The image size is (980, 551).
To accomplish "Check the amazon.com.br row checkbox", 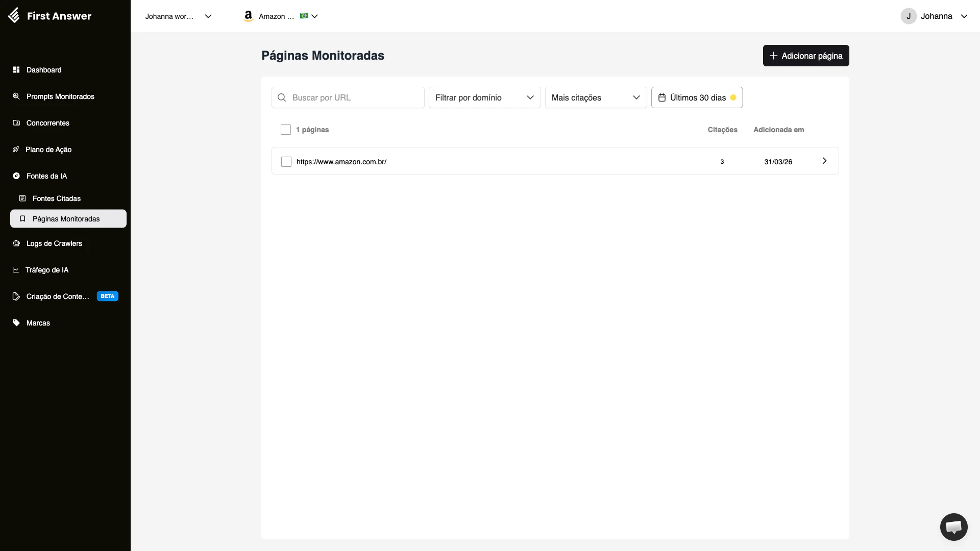I will (x=286, y=162).
